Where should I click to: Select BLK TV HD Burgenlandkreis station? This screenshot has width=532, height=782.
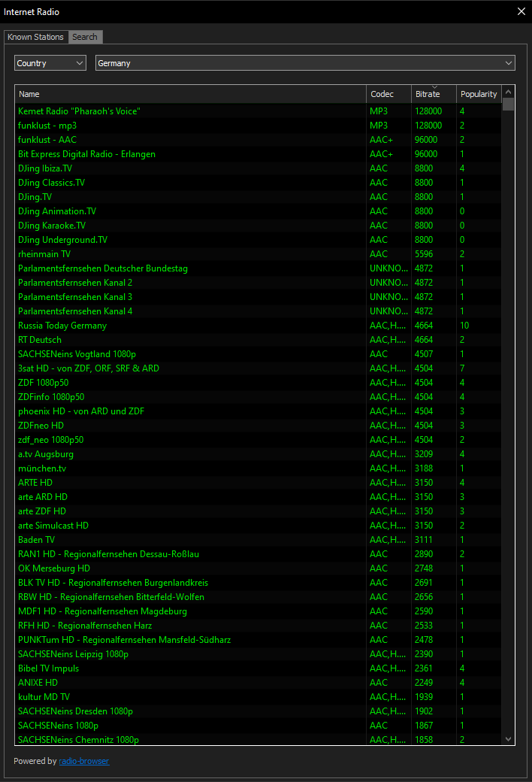click(258, 583)
